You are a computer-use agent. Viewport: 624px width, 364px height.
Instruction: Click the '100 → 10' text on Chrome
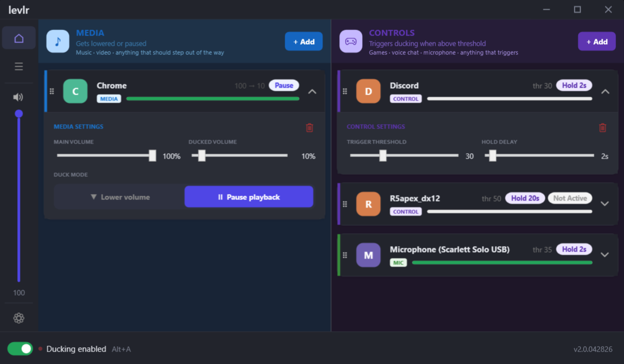coord(249,86)
